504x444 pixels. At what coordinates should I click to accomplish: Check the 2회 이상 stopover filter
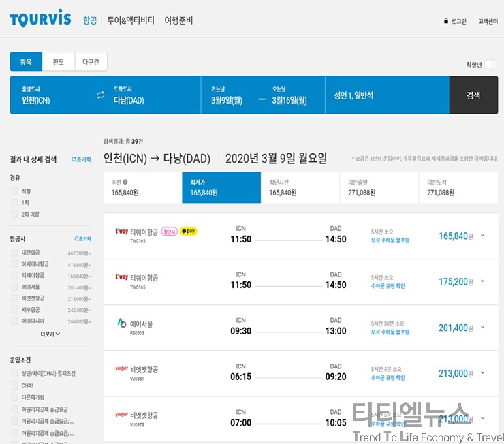[14, 214]
